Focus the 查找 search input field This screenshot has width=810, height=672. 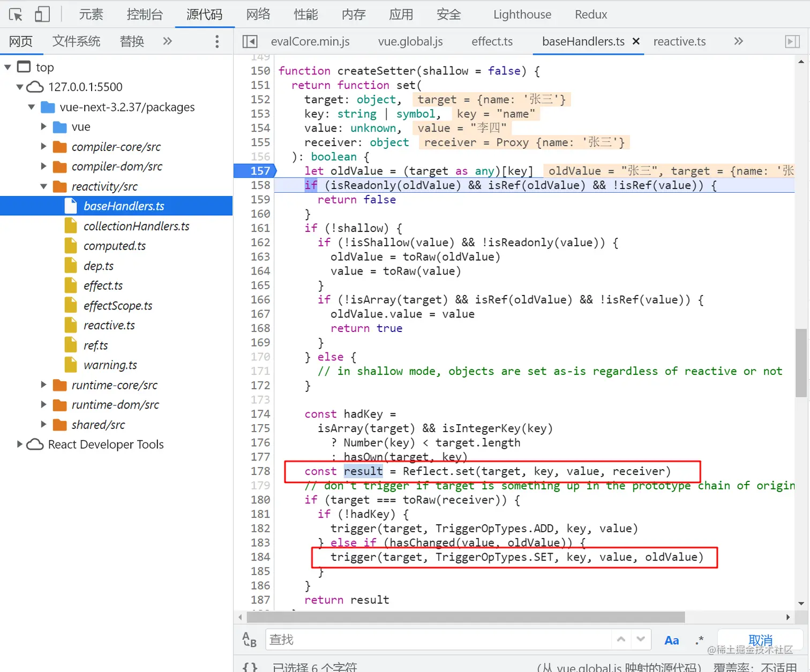pos(438,640)
